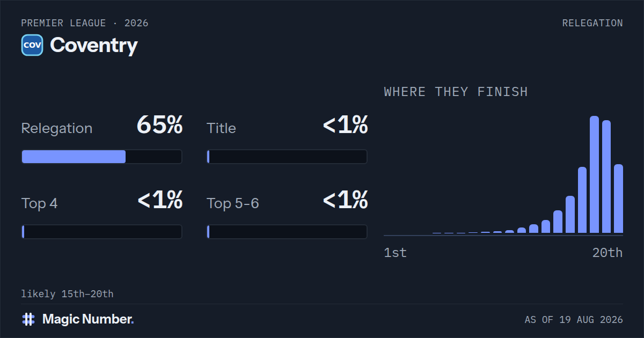Click the 1st axis label
This screenshot has height=338, width=644.
tap(396, 253)
